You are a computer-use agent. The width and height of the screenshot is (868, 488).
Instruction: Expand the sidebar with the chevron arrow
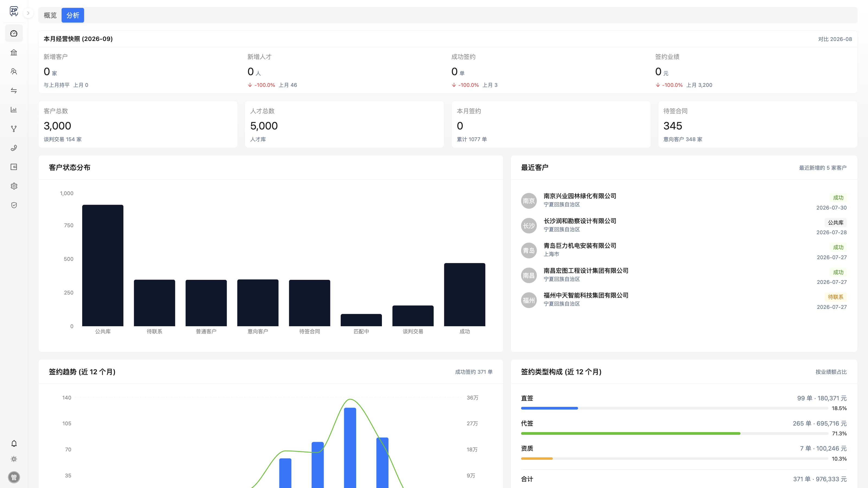coord(28,13)
